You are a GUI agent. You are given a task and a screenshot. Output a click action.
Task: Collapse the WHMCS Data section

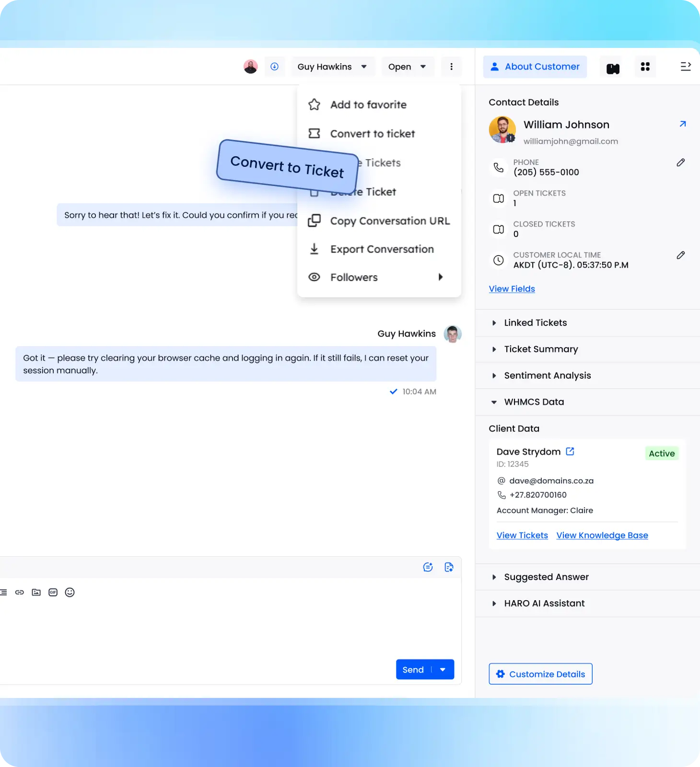[587, 402]
